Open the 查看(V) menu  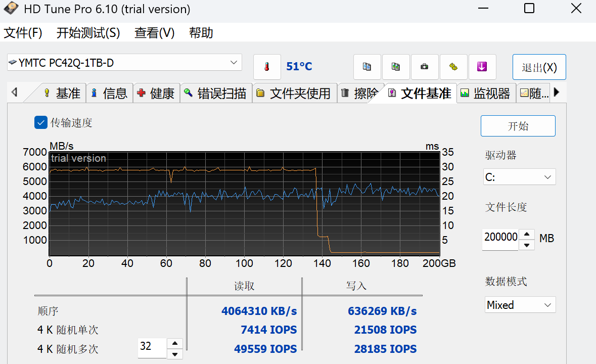point(154,33)
